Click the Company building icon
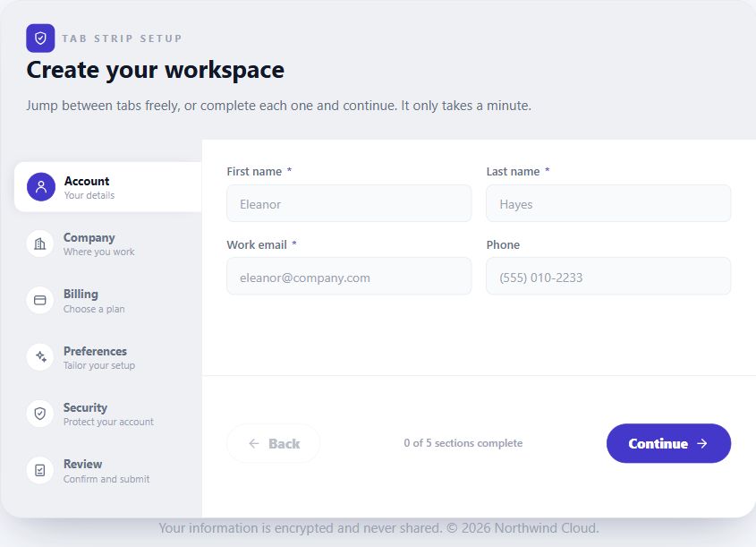The width and height of the screenshot is (756, 547). pyautogui.click(x=40, y=244)
